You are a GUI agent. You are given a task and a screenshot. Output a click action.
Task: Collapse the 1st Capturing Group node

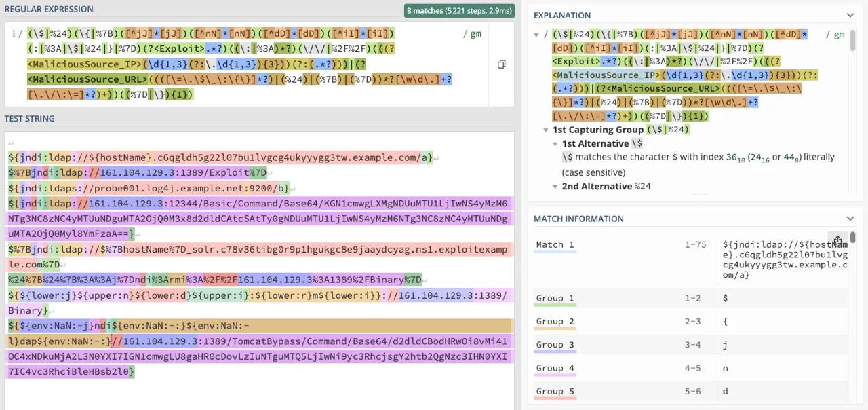pos(546,130)
